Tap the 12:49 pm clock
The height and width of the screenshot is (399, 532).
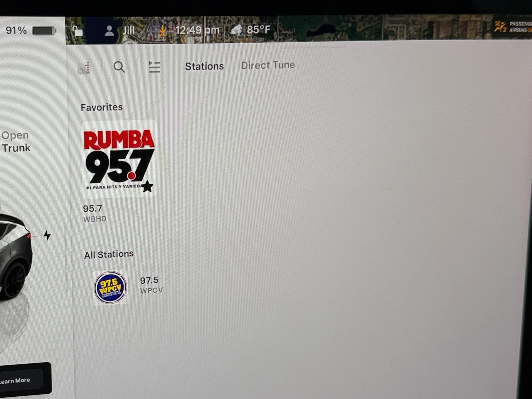click(x=197, y=30)
